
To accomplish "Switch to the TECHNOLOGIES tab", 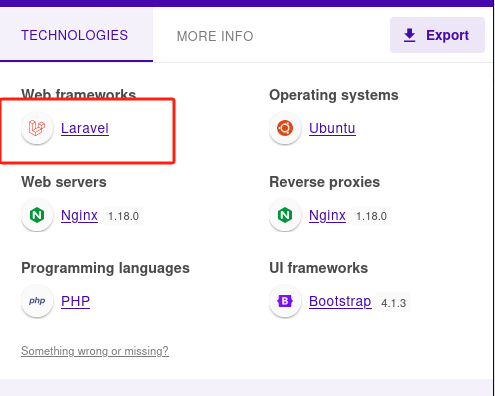I will 75,35.
